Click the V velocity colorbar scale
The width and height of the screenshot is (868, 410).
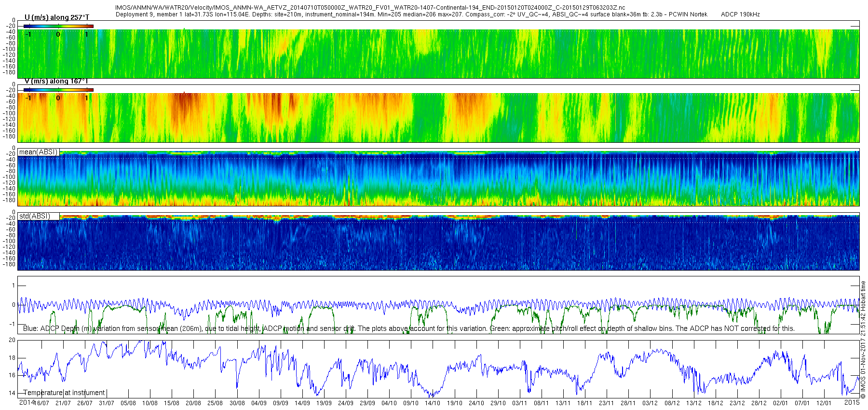click(58, 90)
